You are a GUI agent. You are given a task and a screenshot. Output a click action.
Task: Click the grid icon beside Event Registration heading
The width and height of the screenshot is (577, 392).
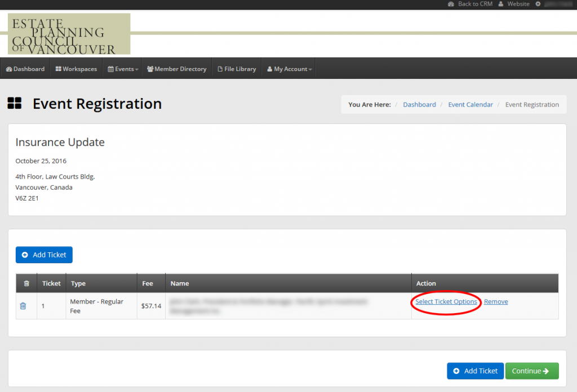coord(15,103)
